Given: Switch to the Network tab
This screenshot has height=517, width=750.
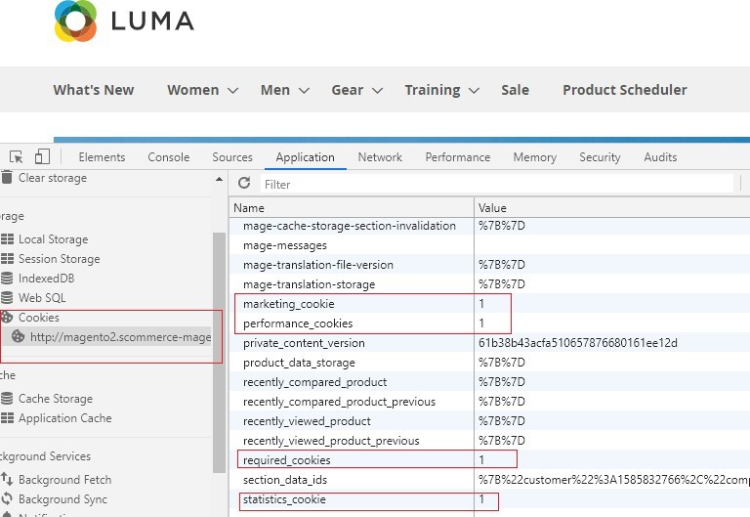Looking at the screenshot, I should tap(380, 157).
